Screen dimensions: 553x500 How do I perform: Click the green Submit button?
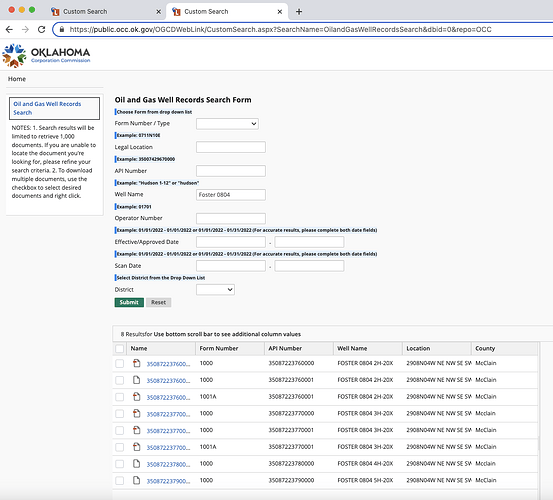tap(129, 303)
